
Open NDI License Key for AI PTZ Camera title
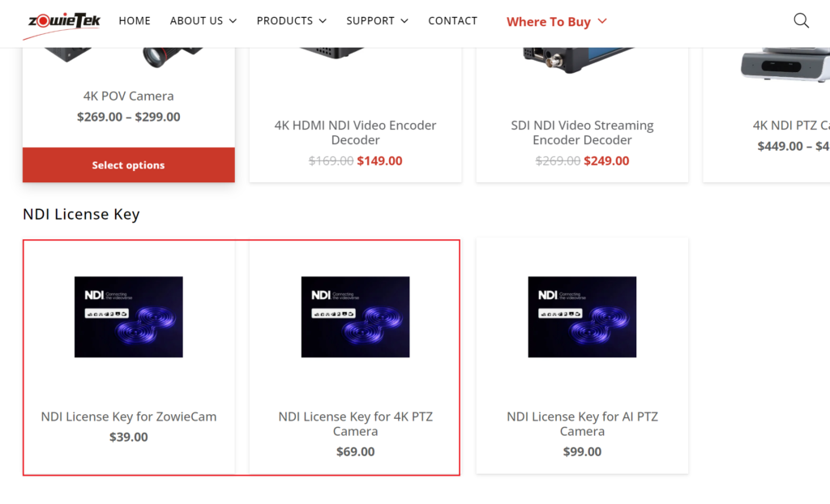point(582,423)
